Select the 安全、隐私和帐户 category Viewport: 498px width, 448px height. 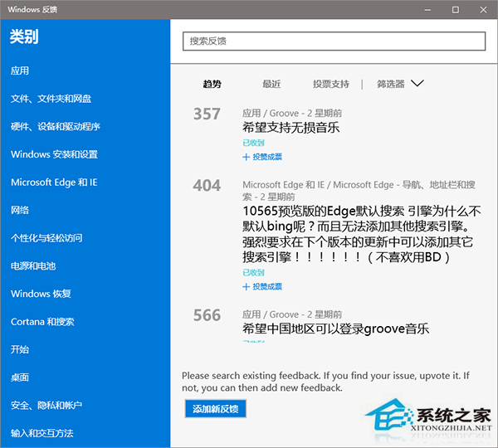tap(46, 405)
